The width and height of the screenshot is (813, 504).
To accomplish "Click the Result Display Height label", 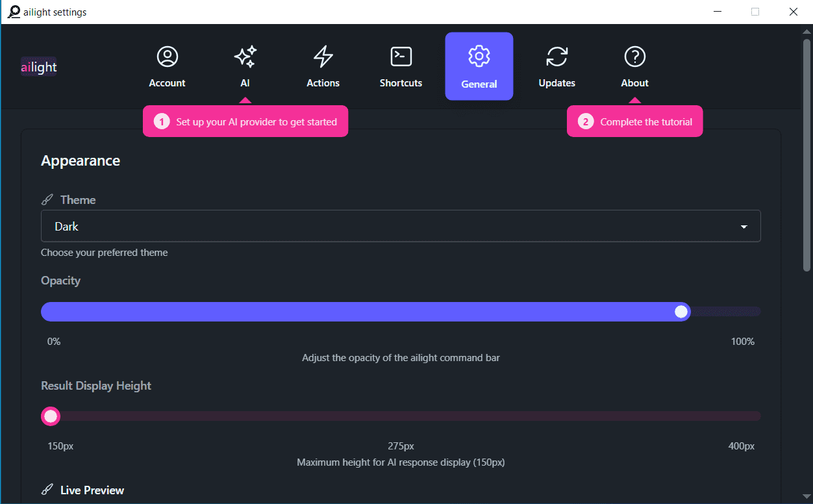I will (96, 386).
